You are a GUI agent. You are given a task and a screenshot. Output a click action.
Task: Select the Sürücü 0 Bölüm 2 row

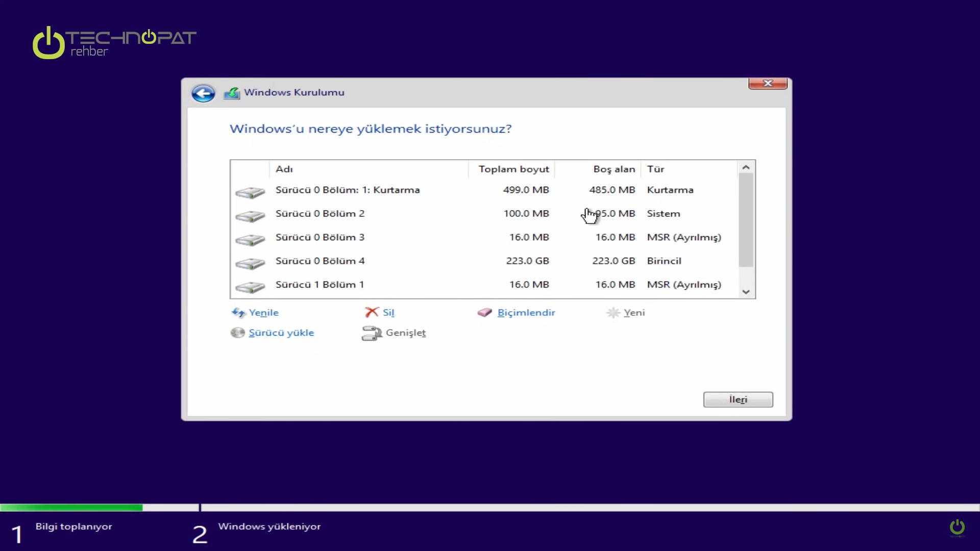[x=320, y=214]
